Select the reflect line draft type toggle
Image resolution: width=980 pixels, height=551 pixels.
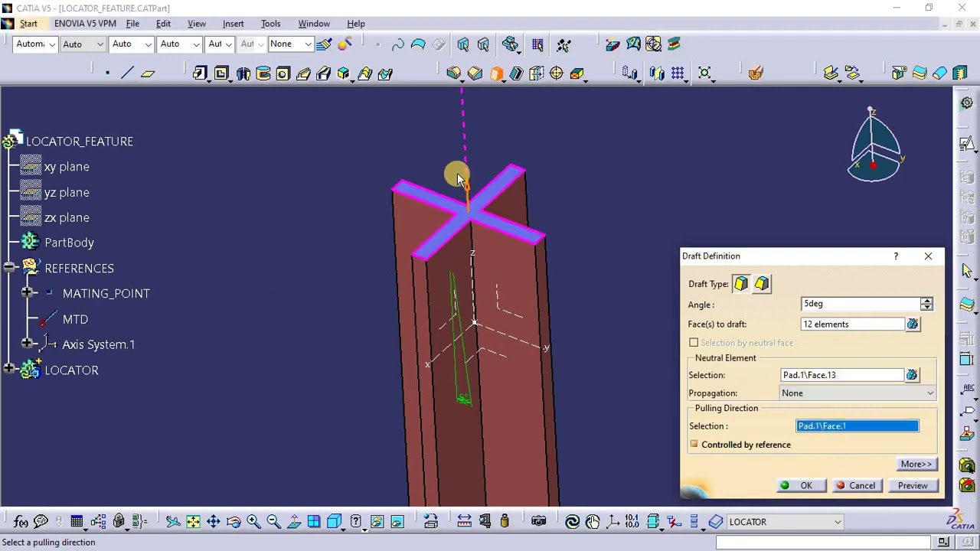(x=761, y=284)
